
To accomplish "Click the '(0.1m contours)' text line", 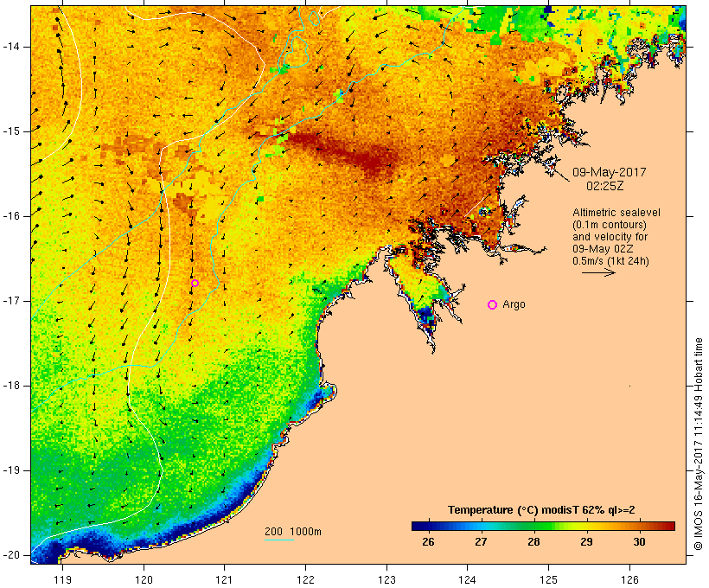I will (x=609, y=225).
